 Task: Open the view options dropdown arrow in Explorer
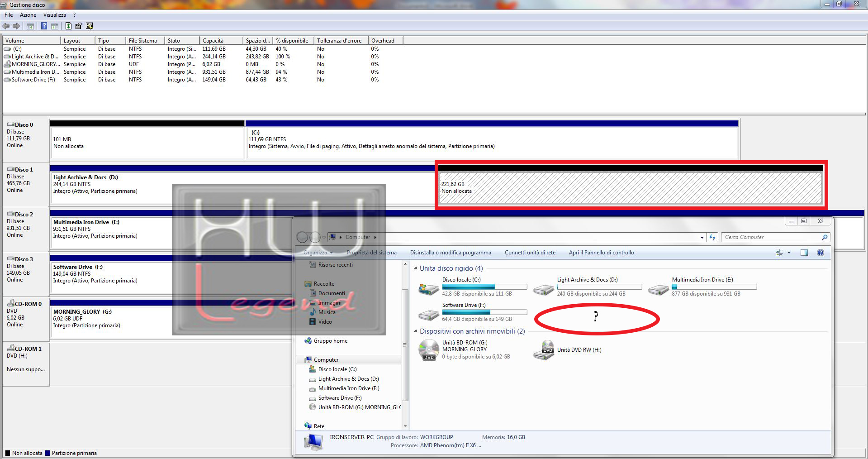pyautogui.click(x=789, y=253)
